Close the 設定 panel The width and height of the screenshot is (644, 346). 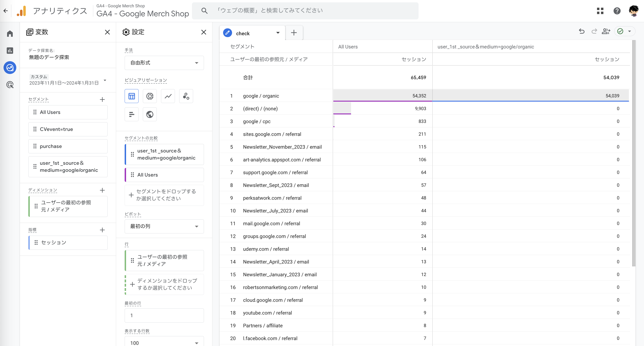(x=204, y=32)
